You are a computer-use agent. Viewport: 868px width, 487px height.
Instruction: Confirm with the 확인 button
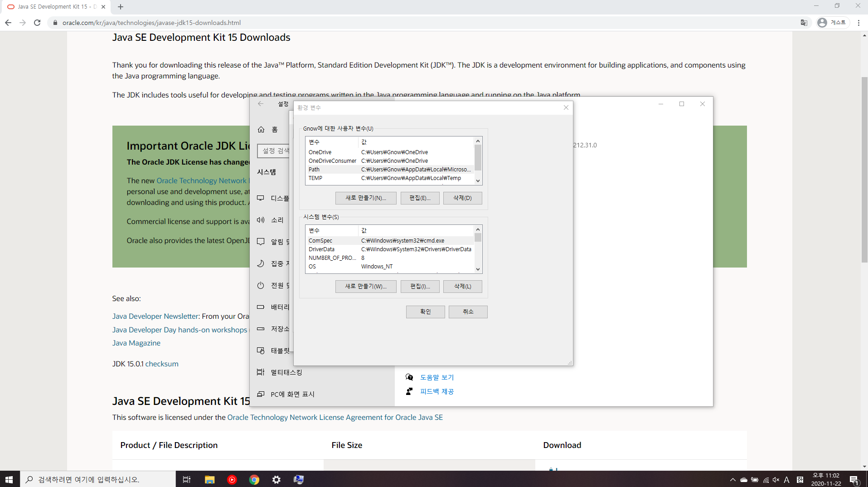[425, 312]
